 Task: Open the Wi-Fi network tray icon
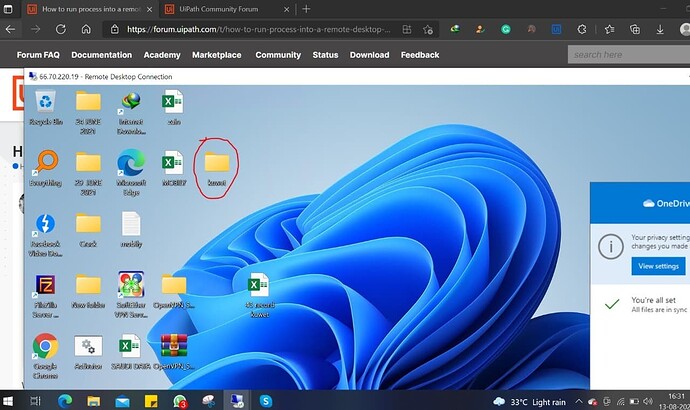click(621, 401)
